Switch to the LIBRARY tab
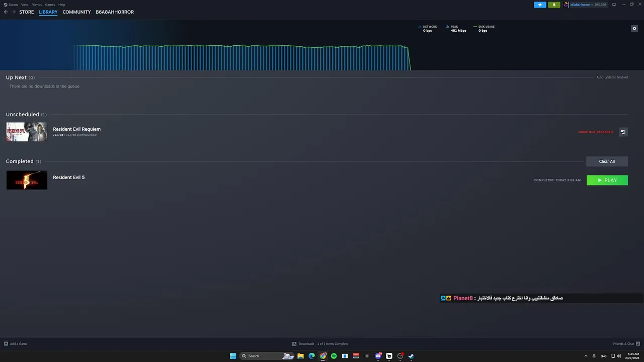 point(48,12)
